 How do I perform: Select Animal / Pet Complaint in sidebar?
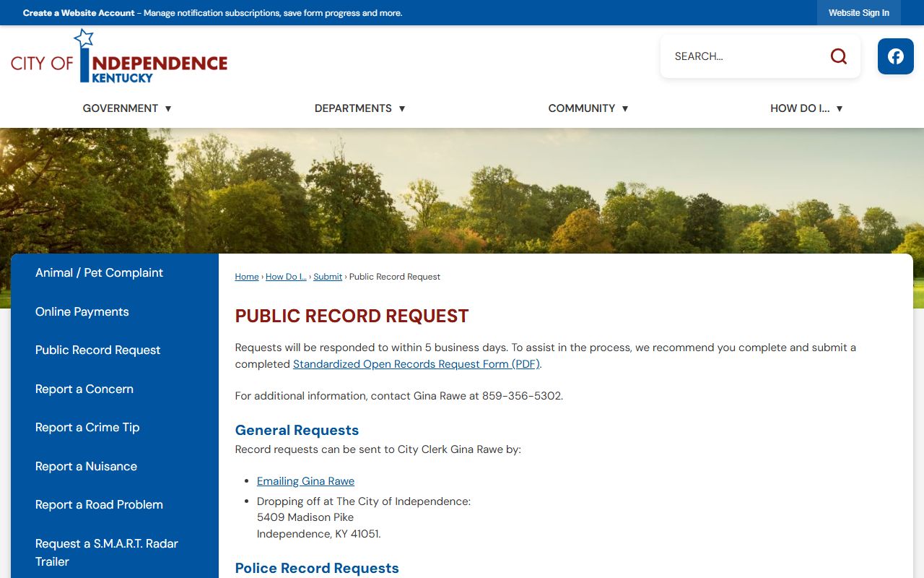[114, 273]
